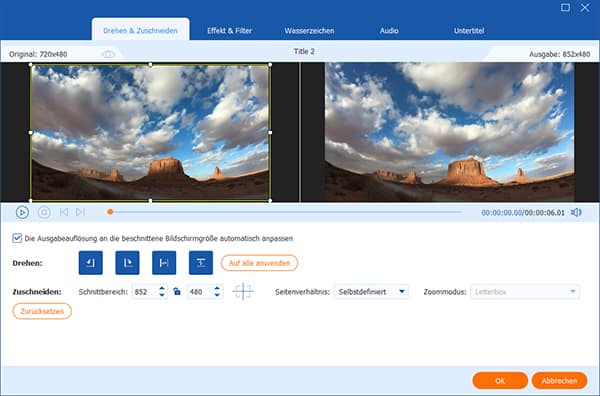The image size is (600, 396).
Task: Click bottom-left corner crop handle
Action: point(31,200)
